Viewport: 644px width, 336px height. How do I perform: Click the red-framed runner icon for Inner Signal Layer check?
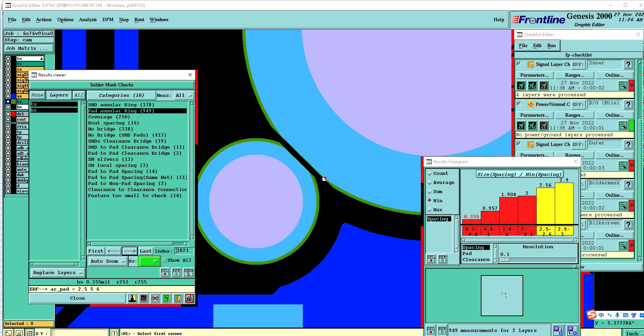tap(544, 85)
